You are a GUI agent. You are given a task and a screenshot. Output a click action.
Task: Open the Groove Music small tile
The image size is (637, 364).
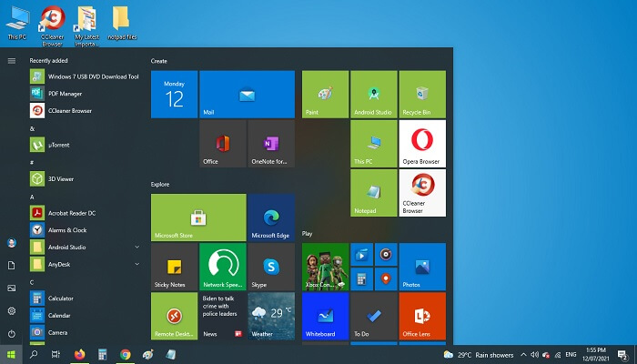tap(386, 254)
